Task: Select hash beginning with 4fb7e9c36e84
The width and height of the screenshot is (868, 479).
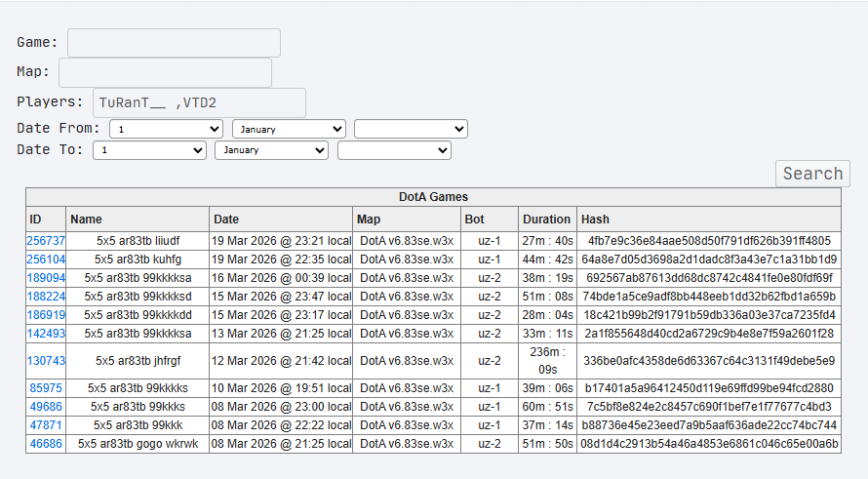Action: coord(709,241)
